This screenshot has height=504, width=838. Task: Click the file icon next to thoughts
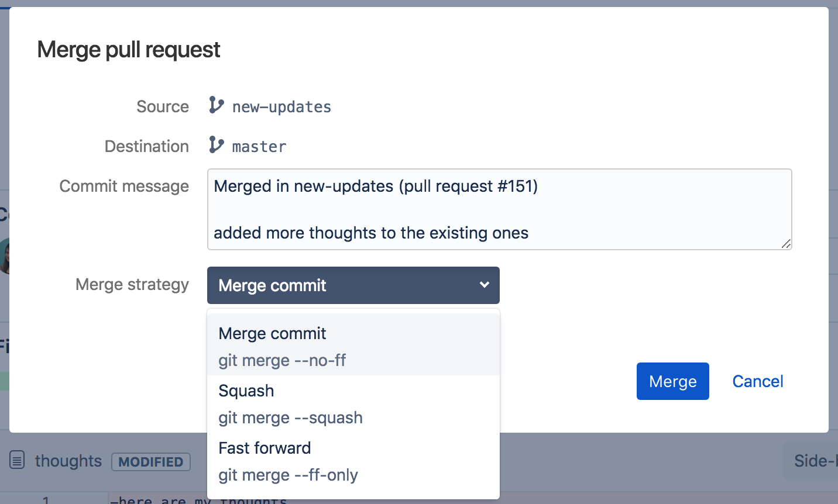(17, 461)
